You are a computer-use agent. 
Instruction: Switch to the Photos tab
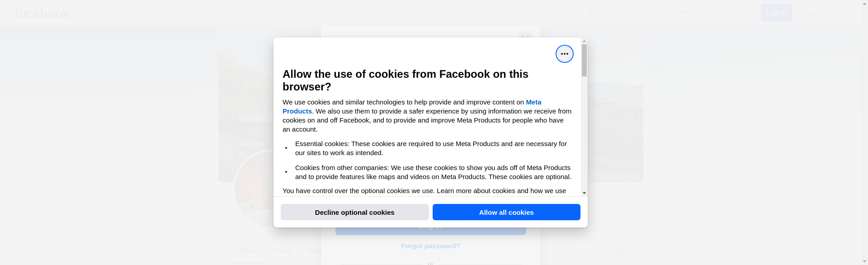point(314,251)
